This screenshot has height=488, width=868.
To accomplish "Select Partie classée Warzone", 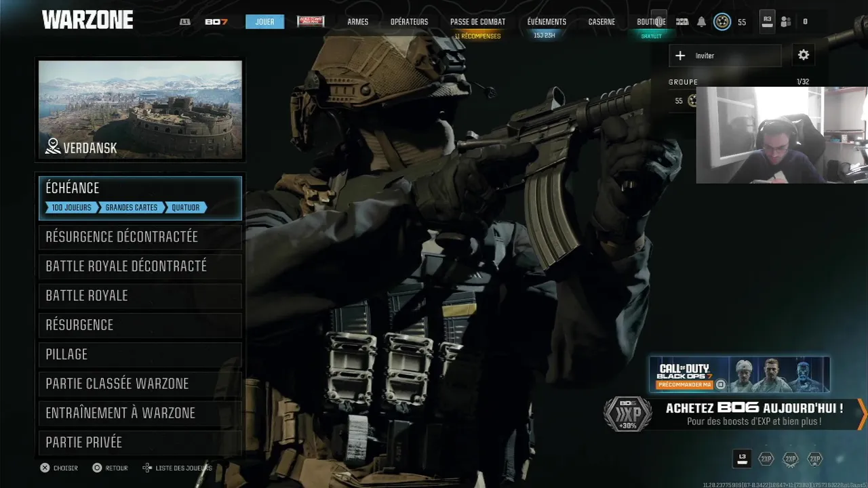I will coord(140,384).
